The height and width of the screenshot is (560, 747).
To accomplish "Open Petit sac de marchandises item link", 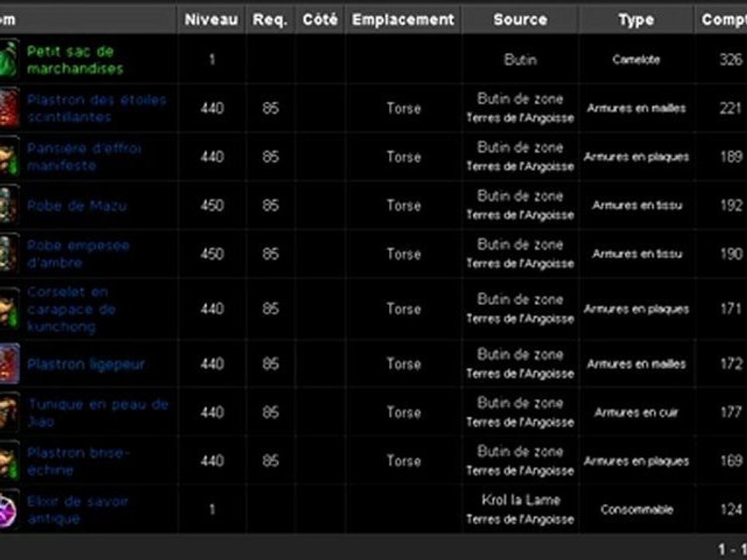I will tap(75, 60).
